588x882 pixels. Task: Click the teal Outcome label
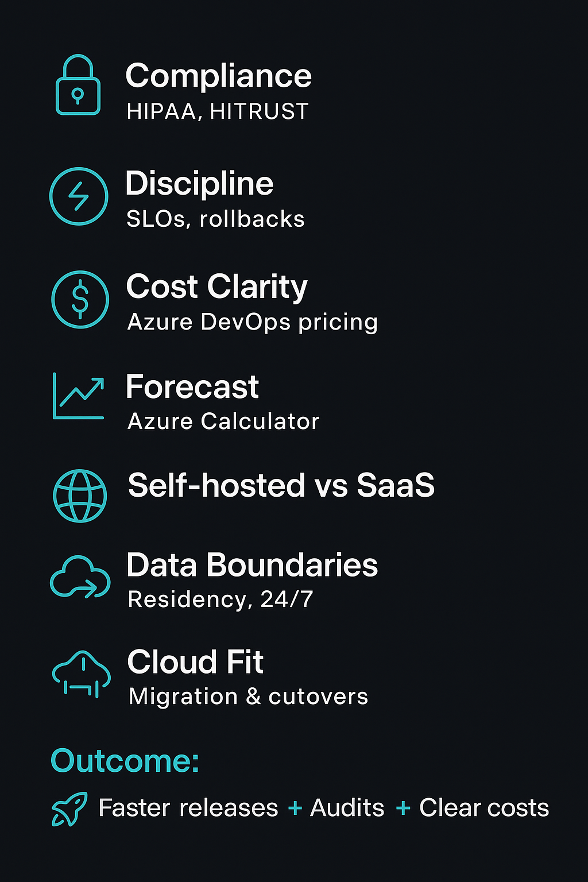pos(125,761)
